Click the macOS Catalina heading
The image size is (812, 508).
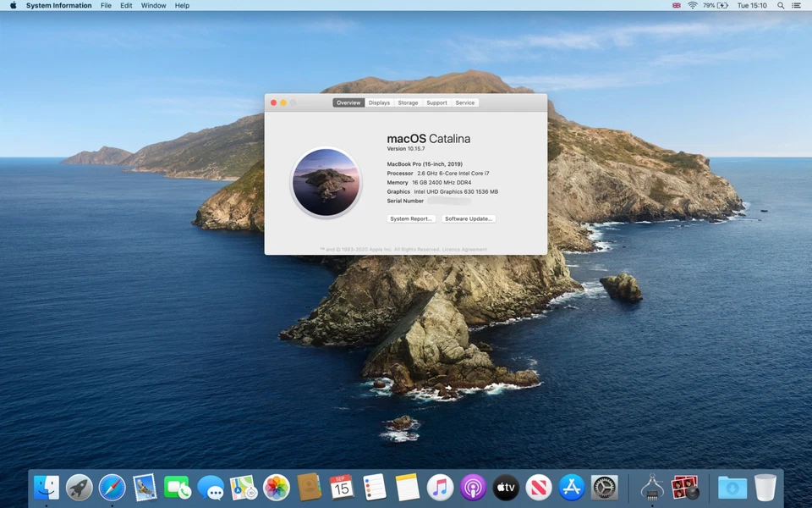point(429,138)
